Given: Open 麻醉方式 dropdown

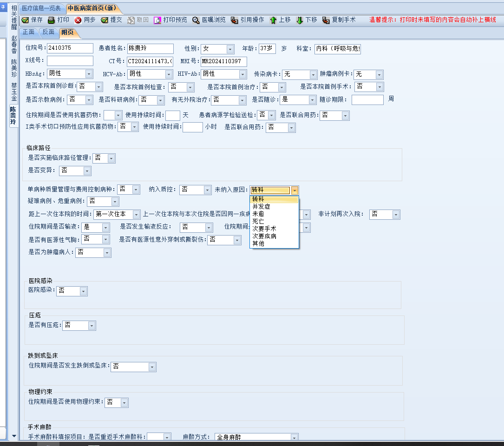Looking at the screenshot, I should [x=294, y=437].
